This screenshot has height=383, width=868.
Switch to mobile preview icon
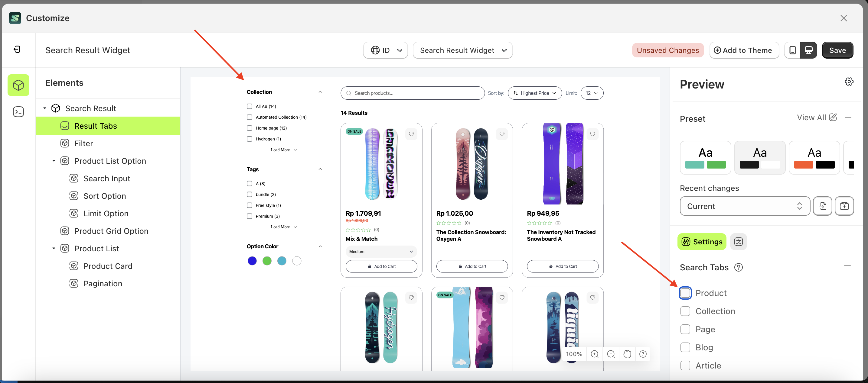coord(792,50)
